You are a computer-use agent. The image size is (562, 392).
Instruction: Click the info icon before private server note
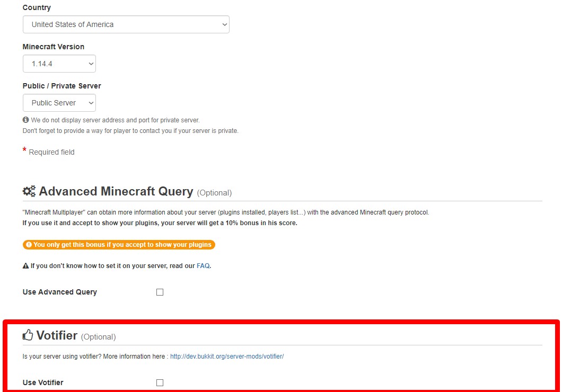[26, 120]
